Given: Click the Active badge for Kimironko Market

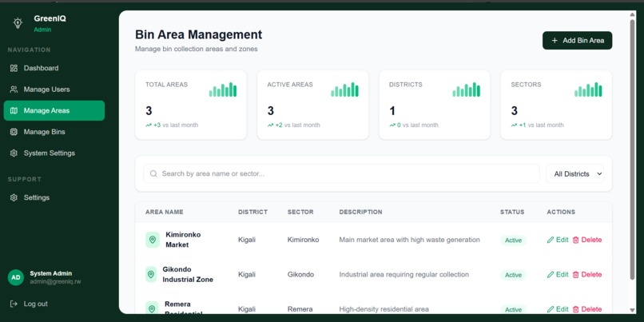Looking at the screenshot, I should coord(513,241).
